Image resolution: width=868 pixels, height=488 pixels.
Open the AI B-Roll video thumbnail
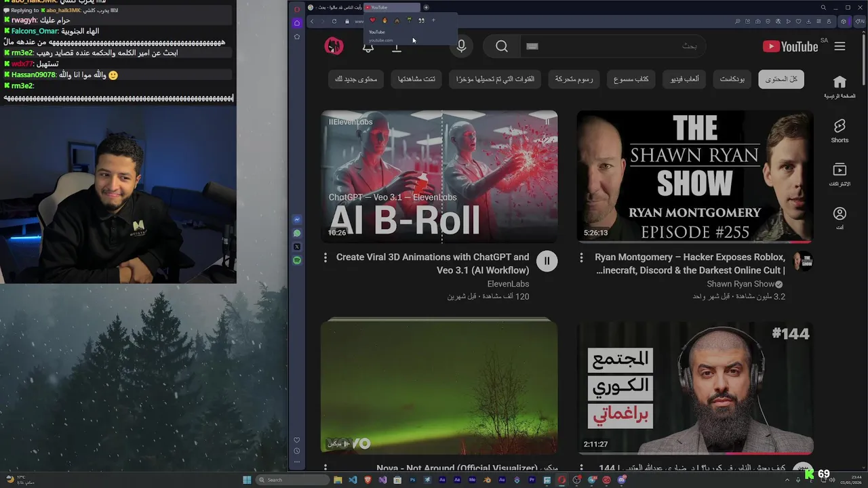pyautogui.click(x=439, y=177)
